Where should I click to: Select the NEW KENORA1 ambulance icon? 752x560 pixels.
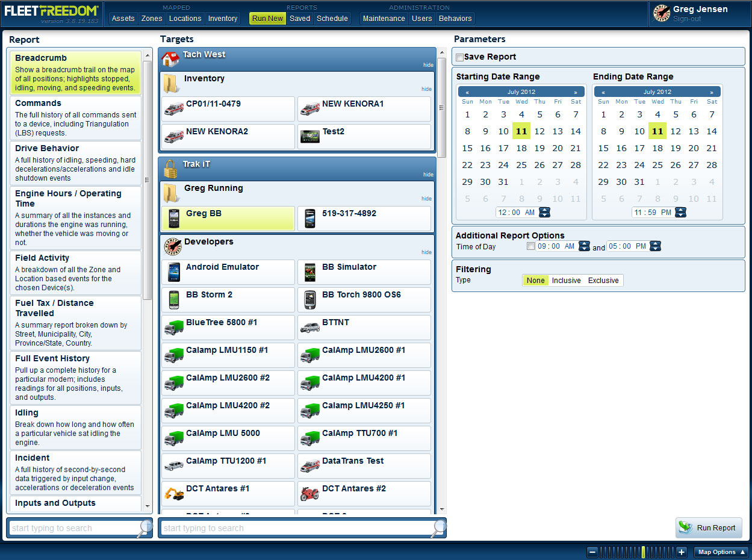[310, 109]
